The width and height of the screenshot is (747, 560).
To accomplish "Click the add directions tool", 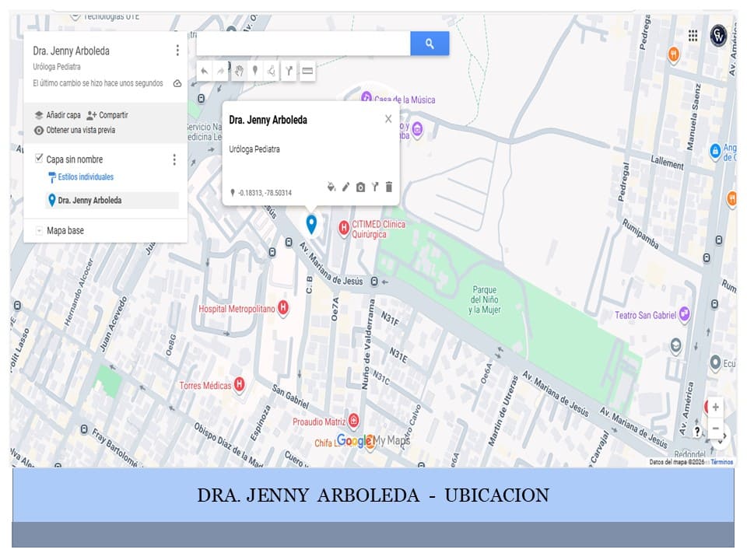I will pos(289,72).
